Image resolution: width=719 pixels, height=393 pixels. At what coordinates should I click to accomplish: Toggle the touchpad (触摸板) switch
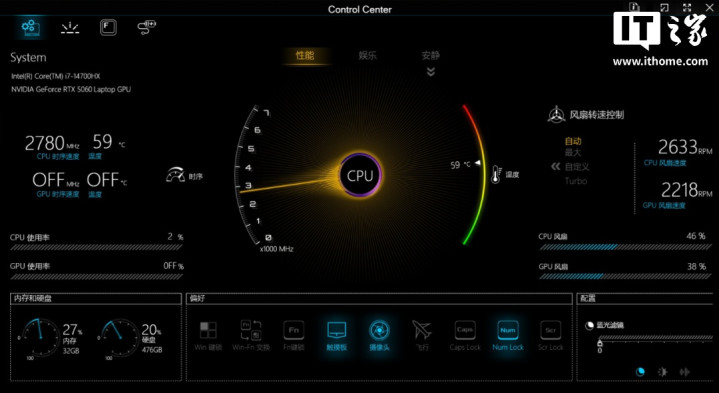[336, 335]
